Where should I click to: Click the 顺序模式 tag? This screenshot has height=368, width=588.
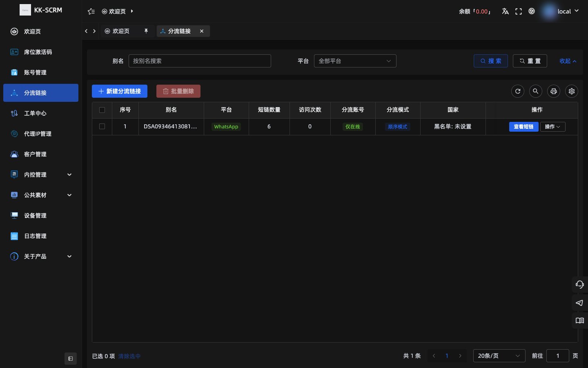(x=398, y=127)
